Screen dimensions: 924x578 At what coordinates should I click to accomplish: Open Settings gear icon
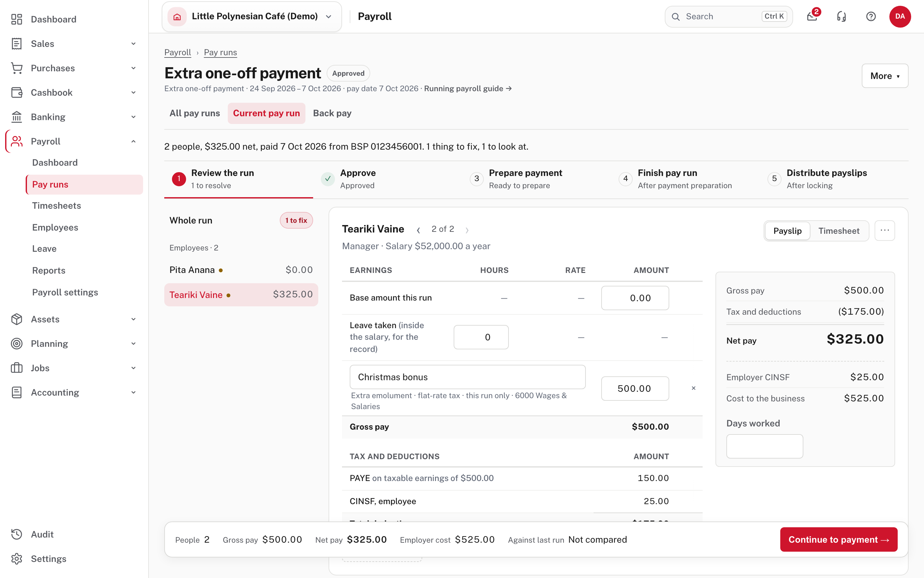pos(16,559)
